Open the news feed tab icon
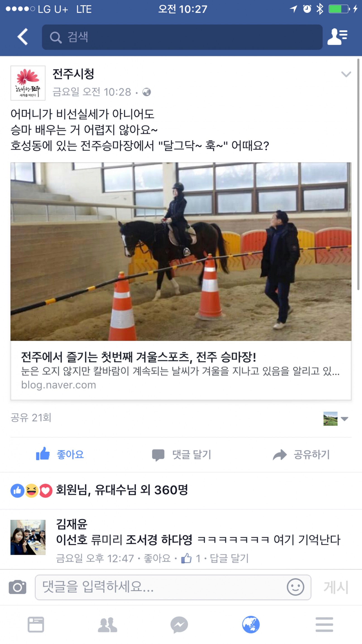 click(x=36, y=625)
